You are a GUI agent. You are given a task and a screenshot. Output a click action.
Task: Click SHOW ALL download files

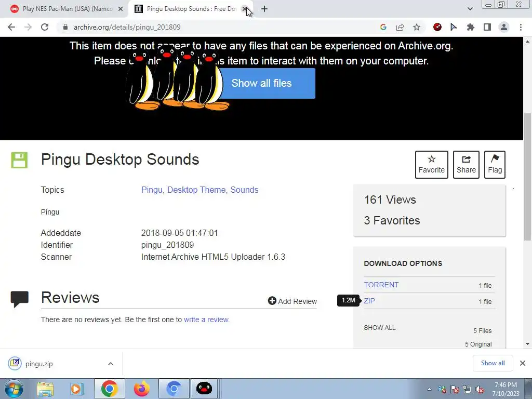tap(380, 328)
